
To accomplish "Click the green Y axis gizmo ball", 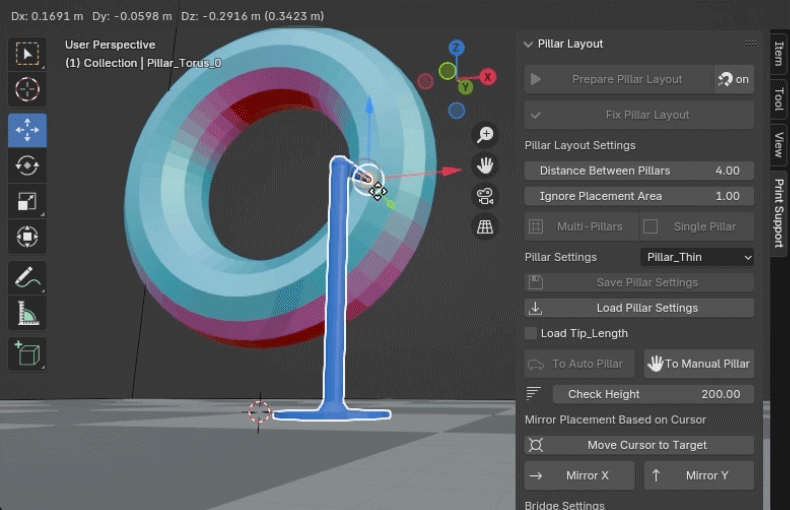I will [x=466, y=88].
